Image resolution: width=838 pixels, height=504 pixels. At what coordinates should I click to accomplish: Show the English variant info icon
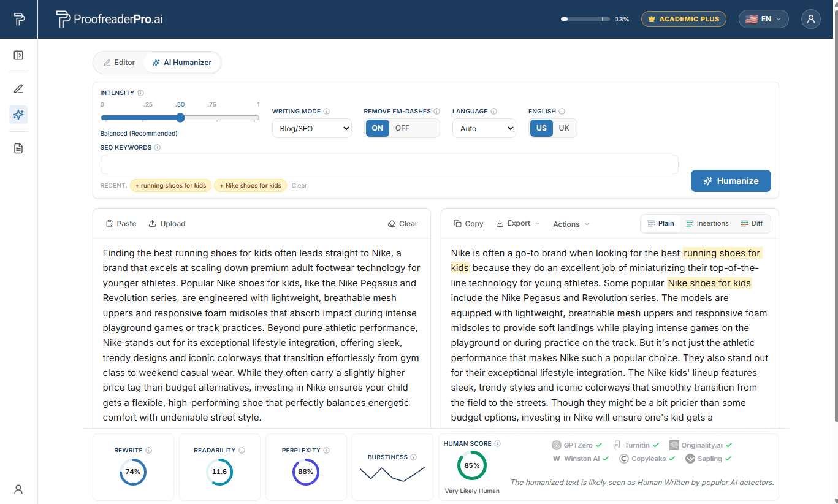(562, 112)
